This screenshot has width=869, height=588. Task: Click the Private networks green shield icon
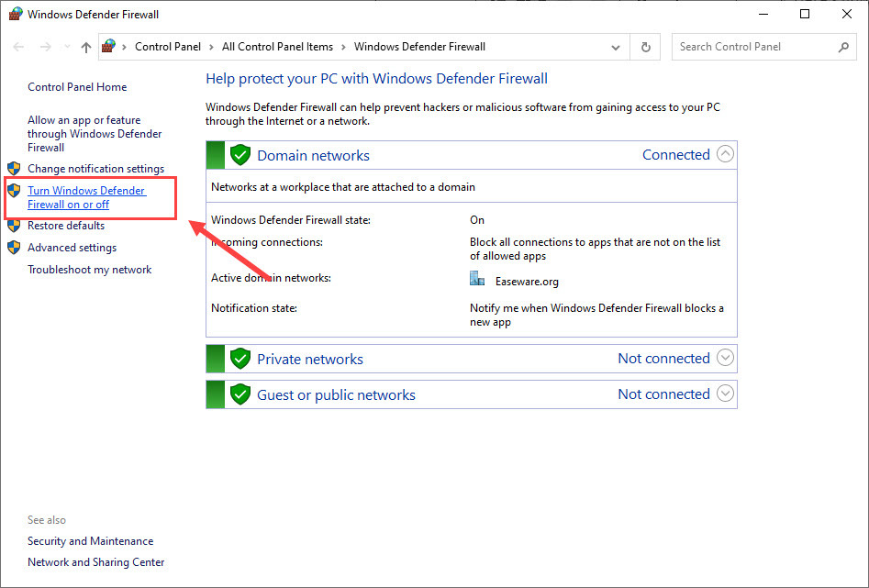[x=240, y=359]
